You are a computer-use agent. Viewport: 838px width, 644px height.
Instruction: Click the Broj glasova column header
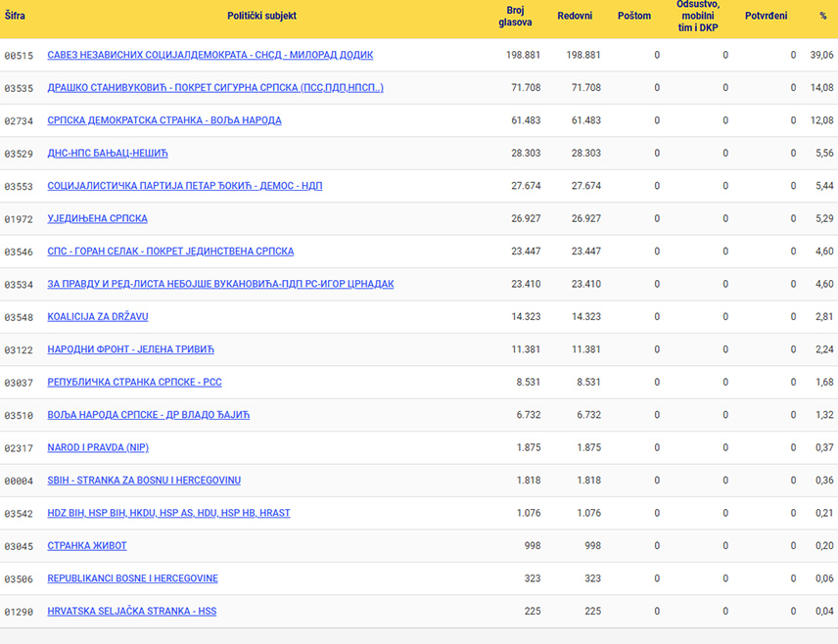[x=515, y=16]
